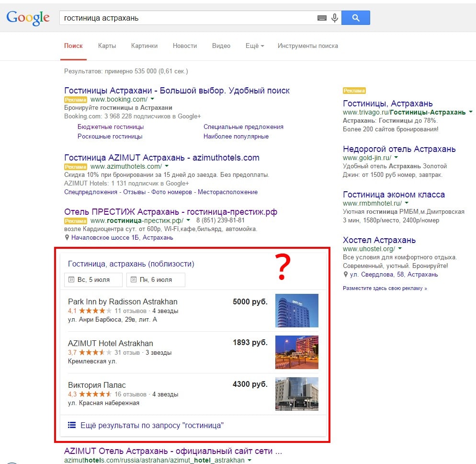Pick the check-out date Пн, 6 июля
Screen dimensions: 476x464
[x=156, y=279]
